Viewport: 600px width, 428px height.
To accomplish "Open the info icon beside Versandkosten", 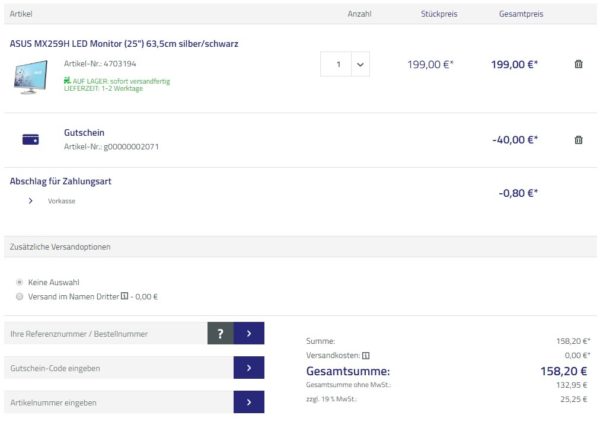I will click(366, 355).
